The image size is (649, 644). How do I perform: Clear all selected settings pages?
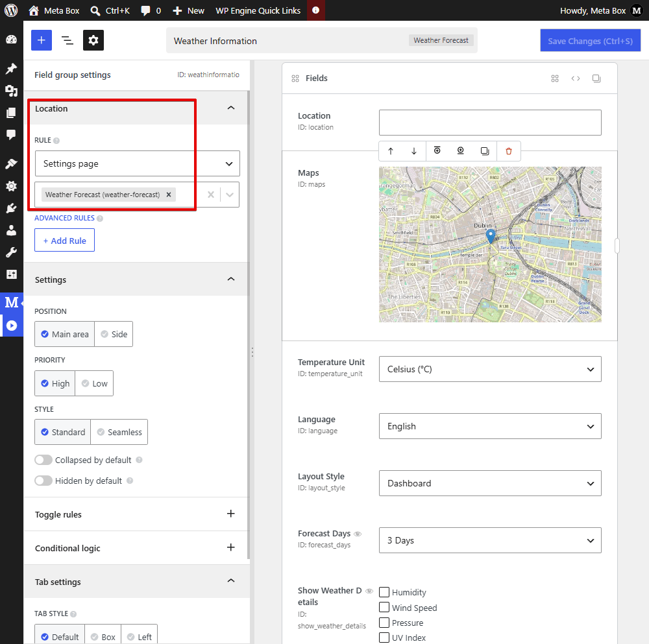pyautogui.click(x=211, y=195)
